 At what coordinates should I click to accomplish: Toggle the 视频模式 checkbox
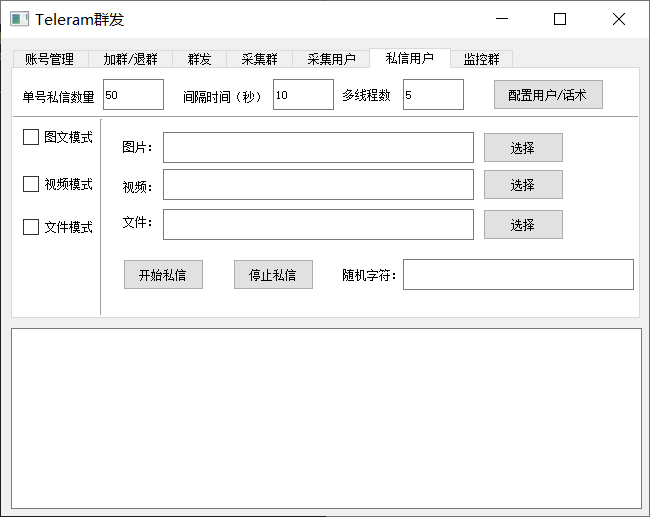pyautogui.click(x=31, y=184)
